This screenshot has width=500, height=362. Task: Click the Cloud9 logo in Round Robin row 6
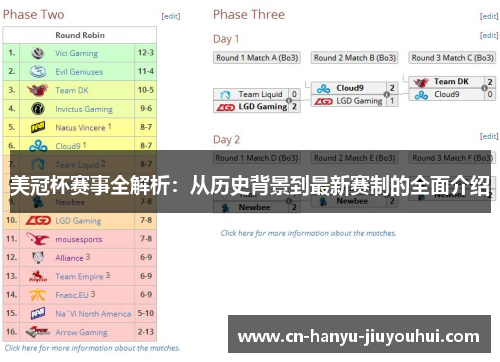(x=38, y=146)
